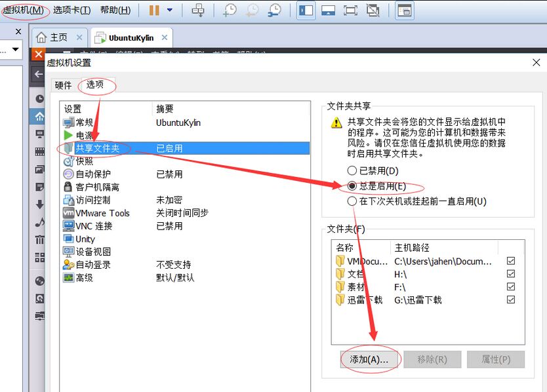Open the library panel dropdown arrow
The height and width of the screenshot is (392, 547).
(x=15, y=49)
